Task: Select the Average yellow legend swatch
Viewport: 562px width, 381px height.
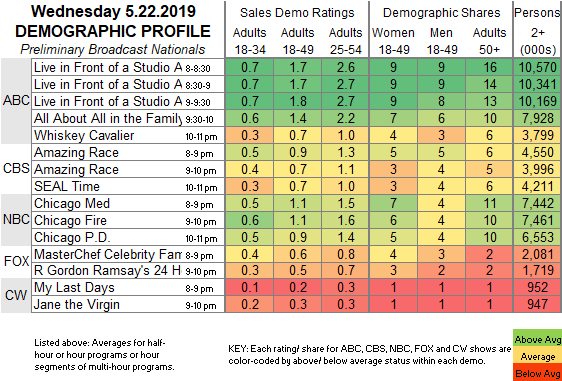Action: point(537,356)
